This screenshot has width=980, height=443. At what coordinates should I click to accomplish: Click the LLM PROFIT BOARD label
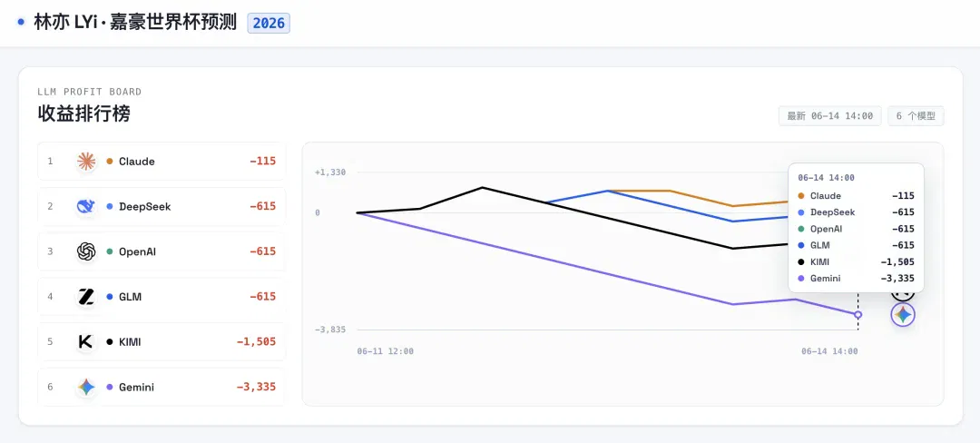[x=89, y=92]
